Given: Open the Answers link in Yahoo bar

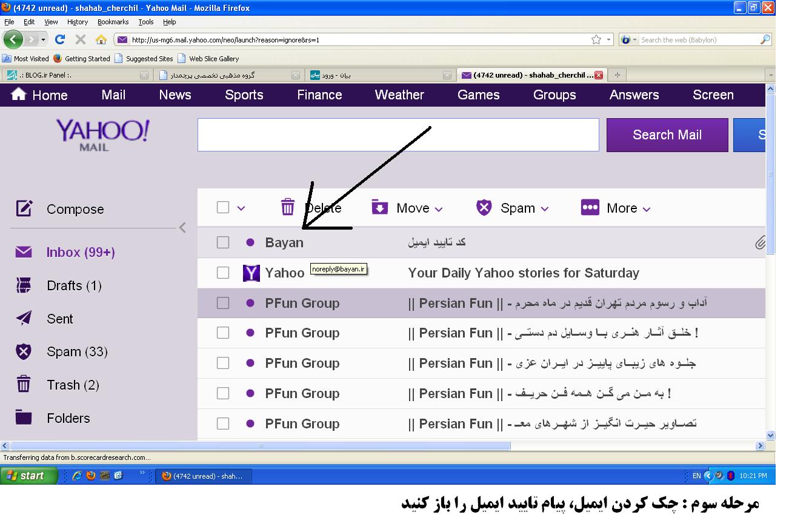Looking at the screenshot, I should pos(634,95).
